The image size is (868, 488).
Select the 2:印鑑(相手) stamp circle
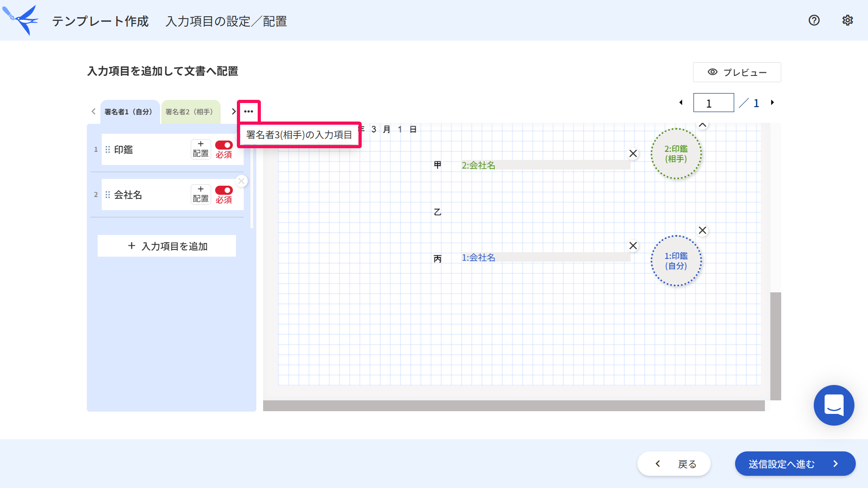(x=676, y=154)
